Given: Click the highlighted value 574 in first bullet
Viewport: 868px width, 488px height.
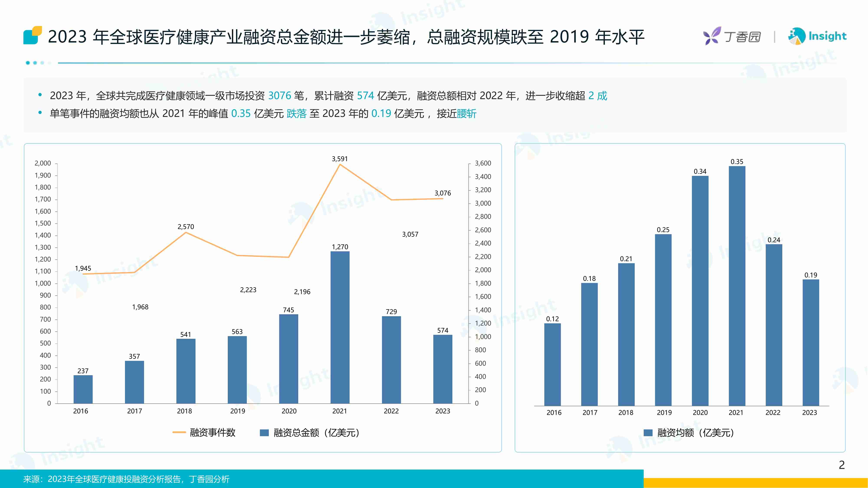Looking at the screenshot, I should click(365, 96).
